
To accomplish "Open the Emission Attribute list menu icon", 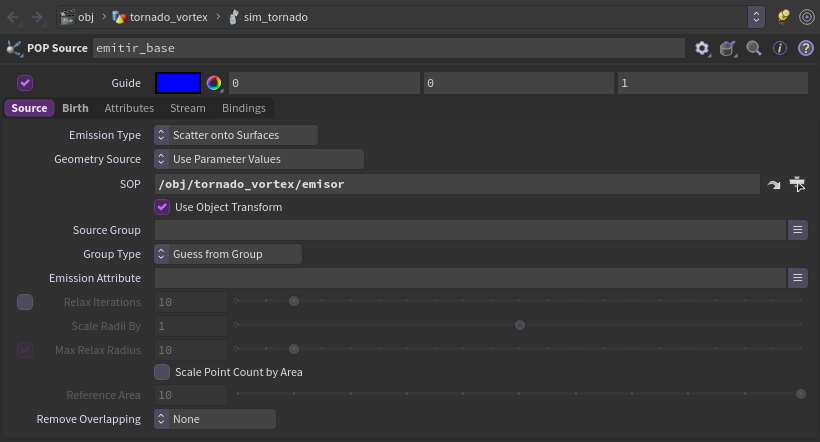I will 798,278.
